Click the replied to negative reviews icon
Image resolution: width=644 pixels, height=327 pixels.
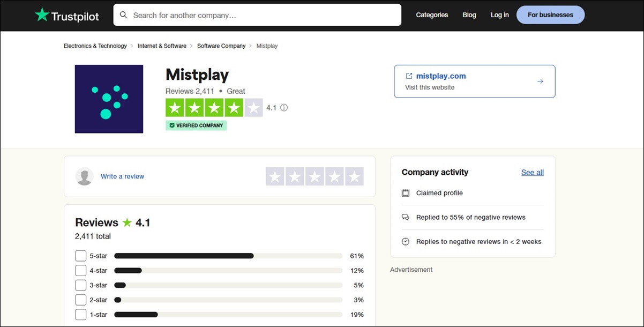pyautogui.click(x=406, y=218)
